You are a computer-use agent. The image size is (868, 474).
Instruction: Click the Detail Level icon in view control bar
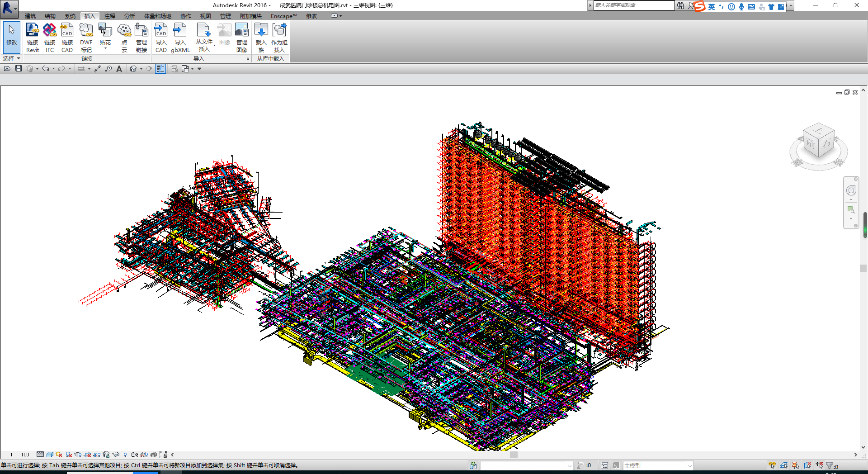[x=40, y=455]
